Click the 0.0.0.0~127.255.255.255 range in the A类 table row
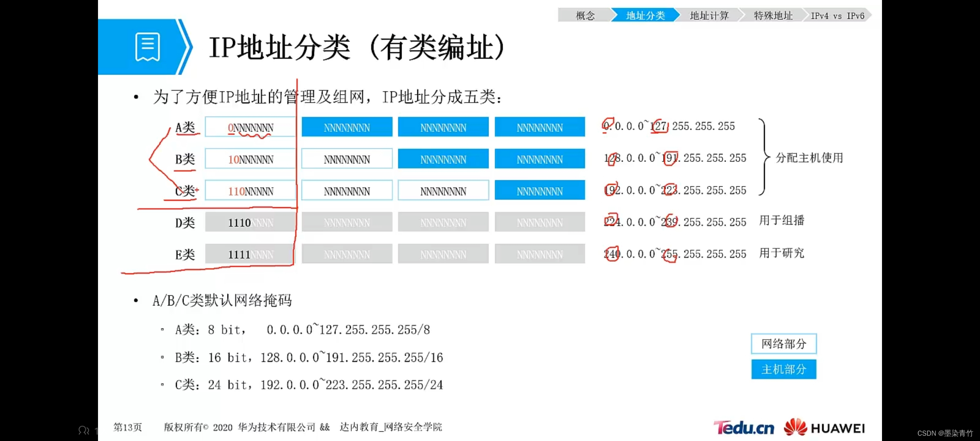The width and height of the screenshot is (980, 441). 669,126
